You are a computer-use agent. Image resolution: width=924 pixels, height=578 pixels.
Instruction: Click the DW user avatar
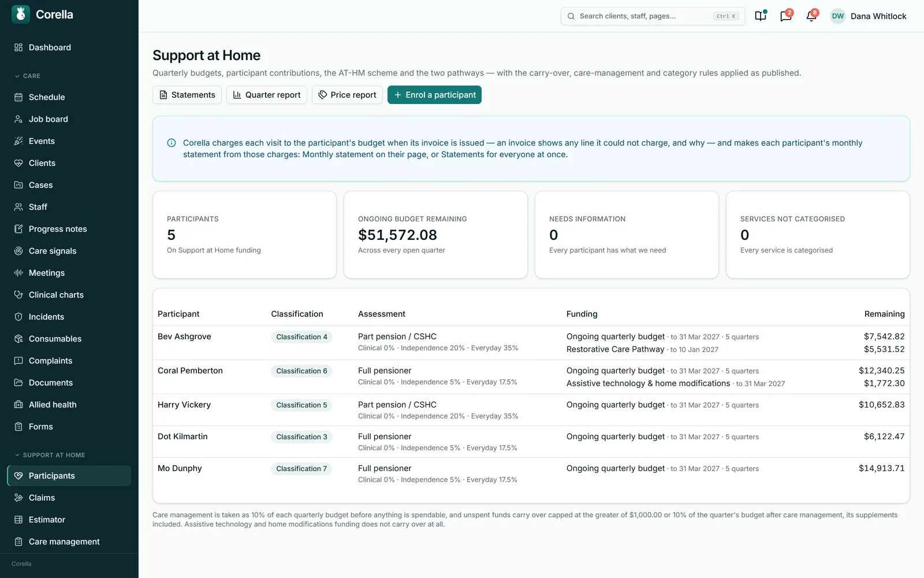click(838, 16)
